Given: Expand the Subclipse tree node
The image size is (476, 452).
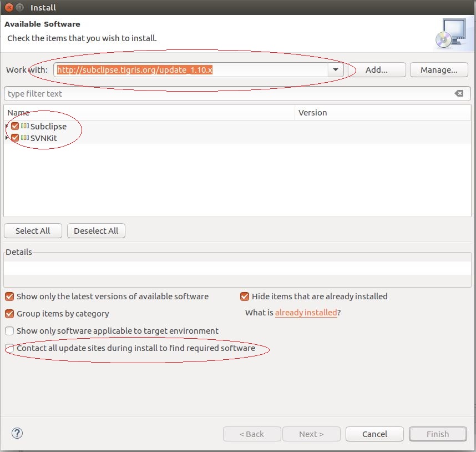Looking at the screenshot, I should pyautogui.click(x=6, y=127).
